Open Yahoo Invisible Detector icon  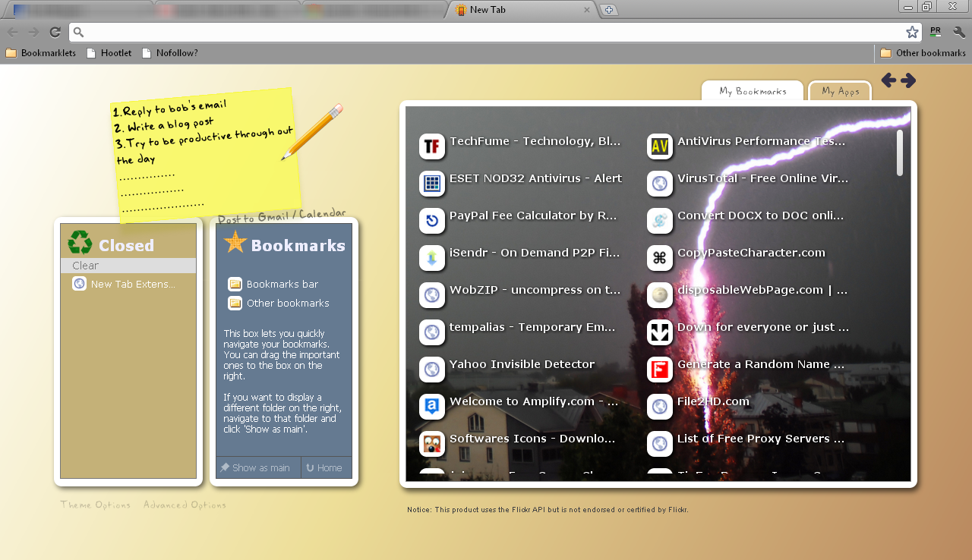(x=432, y=370)
